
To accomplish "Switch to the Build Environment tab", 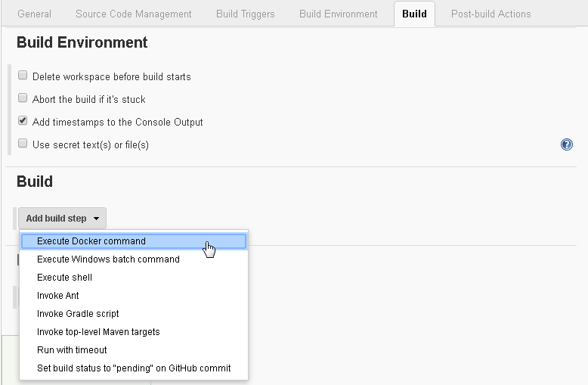I will pyautogui.click(x=339, y=14).
